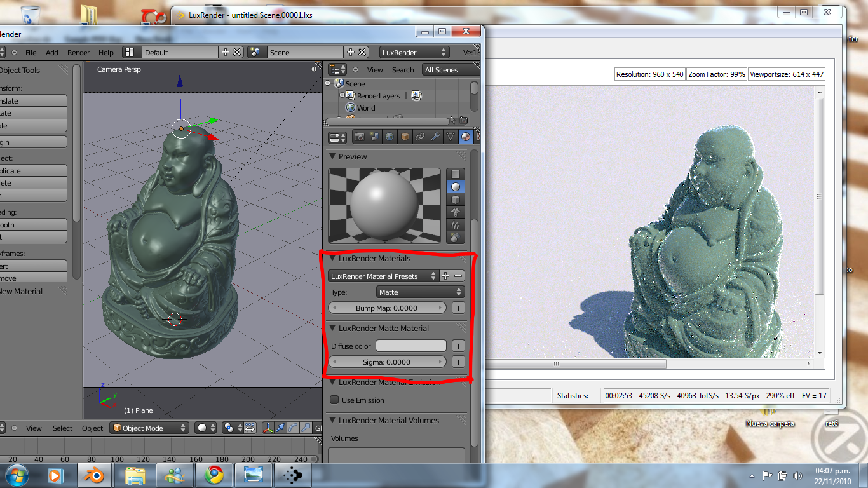Open the material Type dropdown set to Matte
Viewport: 868px width, 488px height.
[420, 292]
